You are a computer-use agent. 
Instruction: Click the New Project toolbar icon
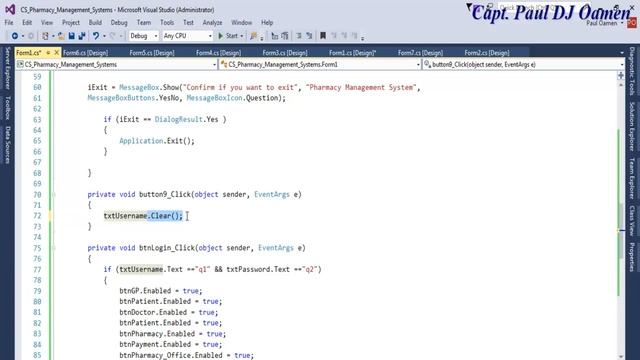[x=45, y=36]
